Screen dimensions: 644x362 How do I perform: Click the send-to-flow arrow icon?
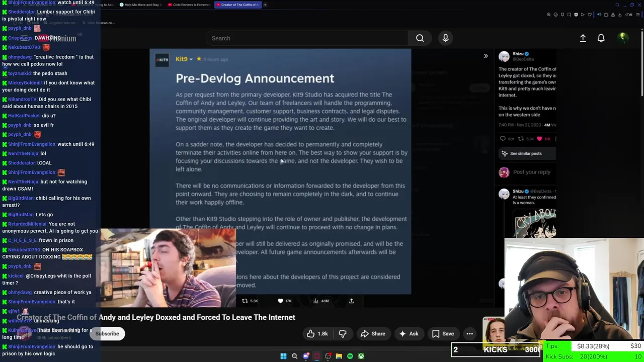[x=583, y=15]
